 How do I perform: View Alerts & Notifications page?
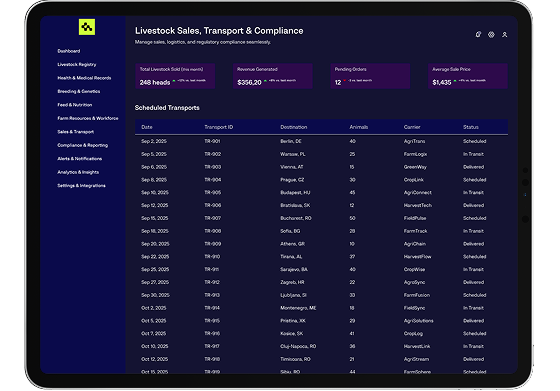point(80,159)
